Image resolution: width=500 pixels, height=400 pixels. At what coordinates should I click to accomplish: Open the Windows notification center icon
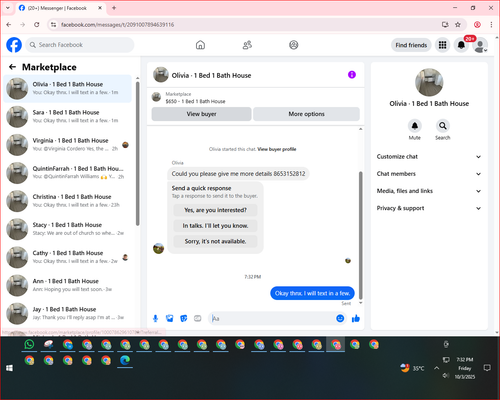[x=487, y=368]
